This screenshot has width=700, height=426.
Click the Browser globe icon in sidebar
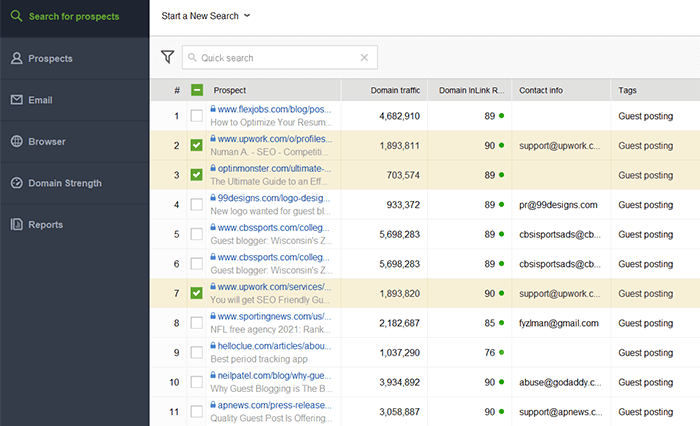point(17,141)
